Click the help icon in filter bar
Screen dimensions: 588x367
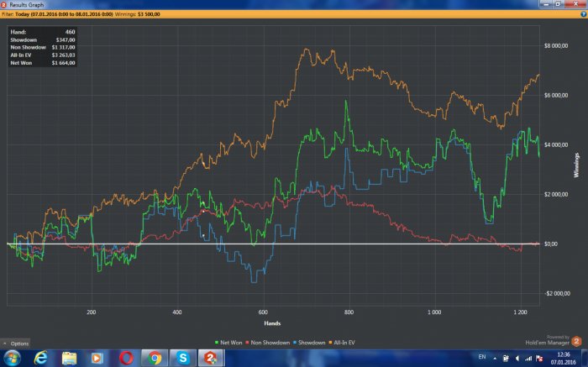pos(584,14)
